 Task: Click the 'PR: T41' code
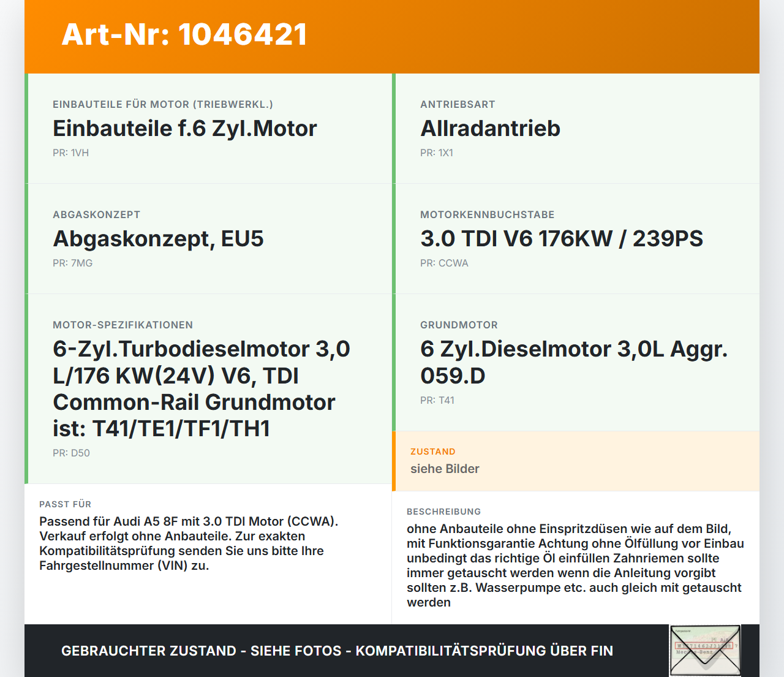437,400
